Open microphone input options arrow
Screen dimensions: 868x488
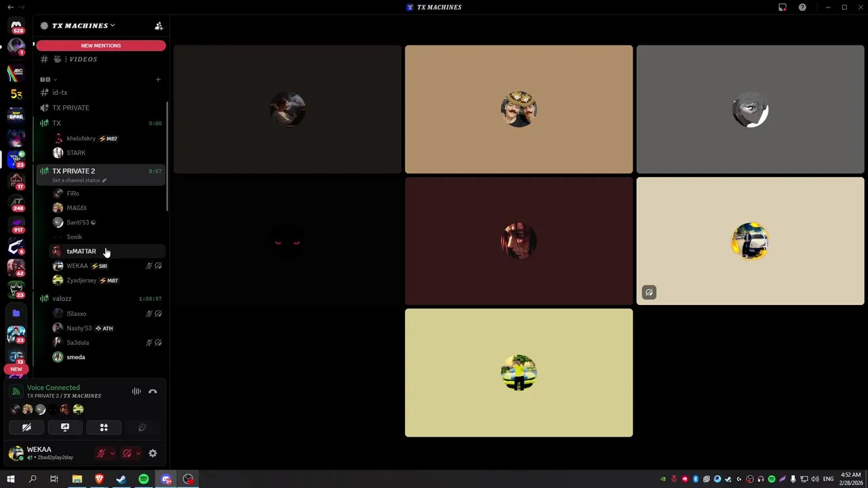[113, 453]
